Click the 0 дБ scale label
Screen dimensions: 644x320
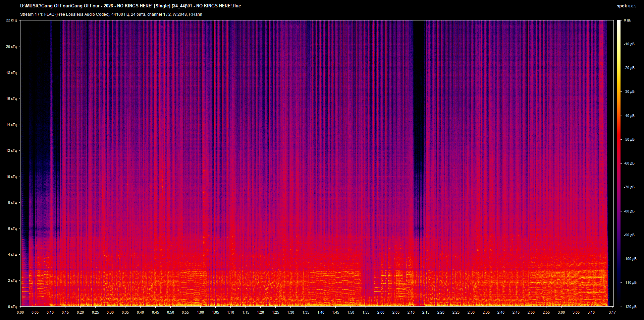(x=628, y=20)
